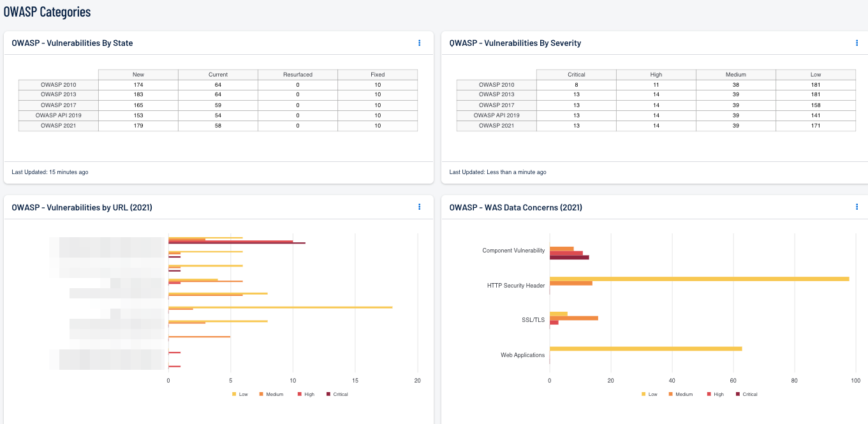Toggle Medium legend in Vulnerabilities by URL chart

click(x=271, y=394)
